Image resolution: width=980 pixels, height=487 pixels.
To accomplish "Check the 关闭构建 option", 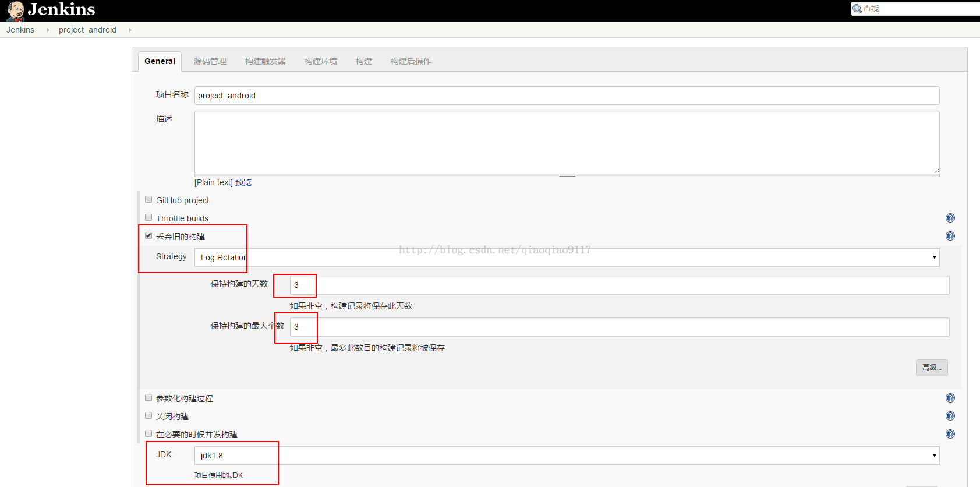I will tap(148, 415).
